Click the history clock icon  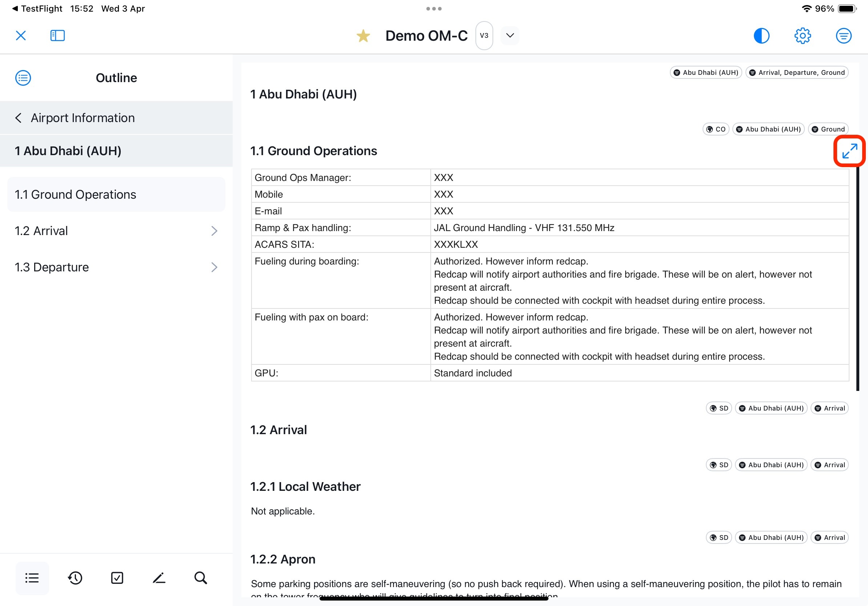(75, 578)
